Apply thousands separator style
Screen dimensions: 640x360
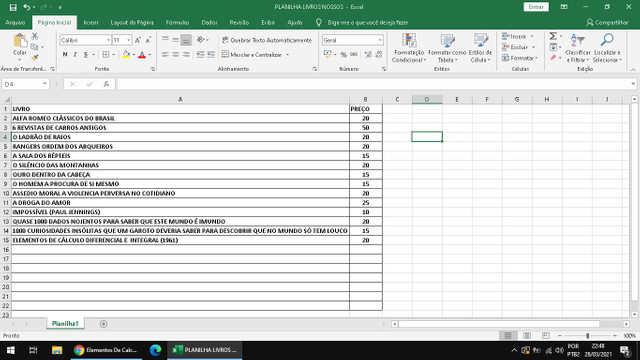[x=353, y=54]
